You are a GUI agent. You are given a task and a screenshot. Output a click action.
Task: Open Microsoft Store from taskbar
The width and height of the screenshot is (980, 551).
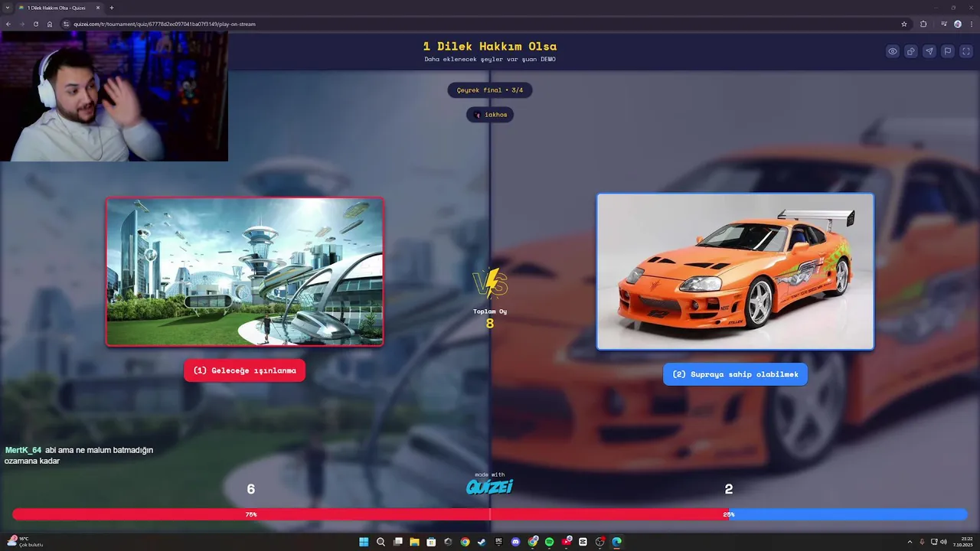(431, 542)
